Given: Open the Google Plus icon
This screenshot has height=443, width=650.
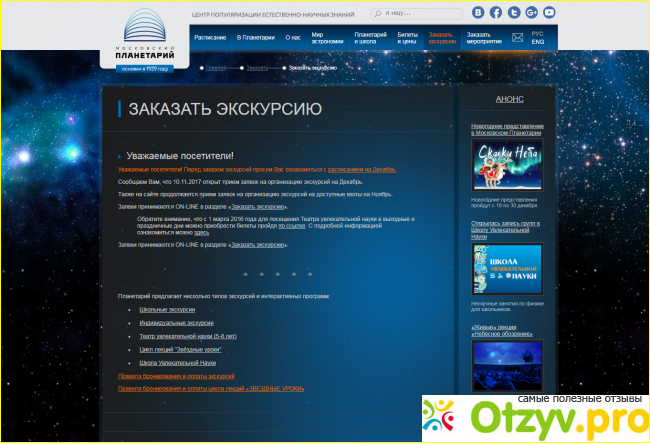Looking at the screenshot, I should [x=529, y=12].
